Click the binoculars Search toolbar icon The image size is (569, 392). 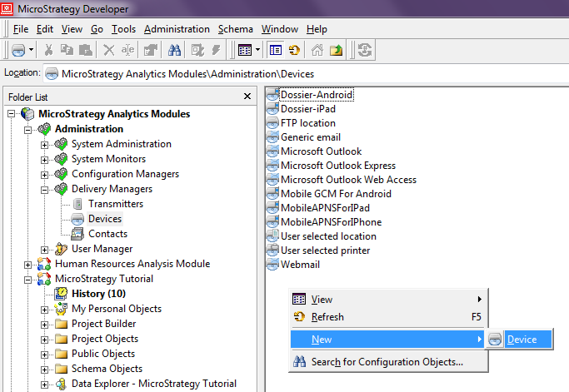pos(175,50)
